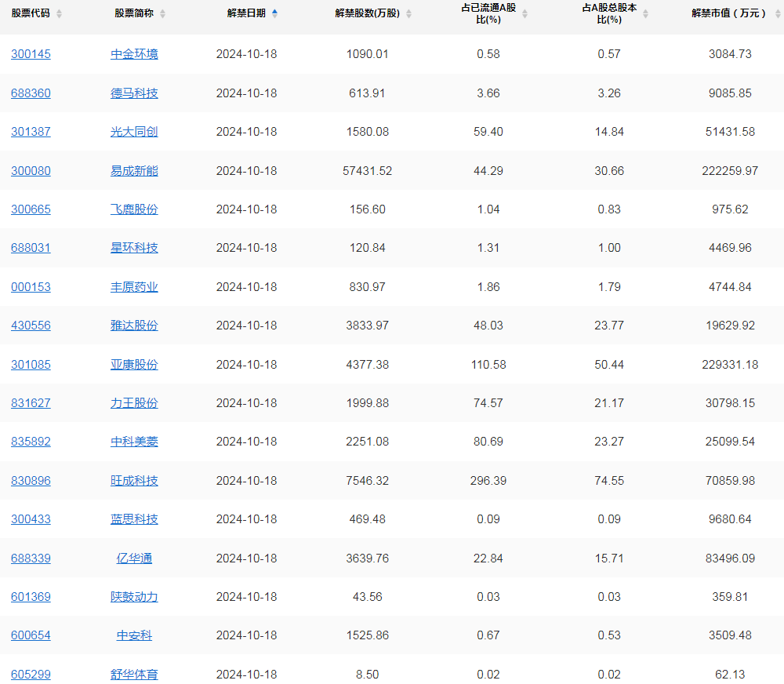
Task: Select value 19629.92 in 雅达股份 row
Action: pos(730,326)
